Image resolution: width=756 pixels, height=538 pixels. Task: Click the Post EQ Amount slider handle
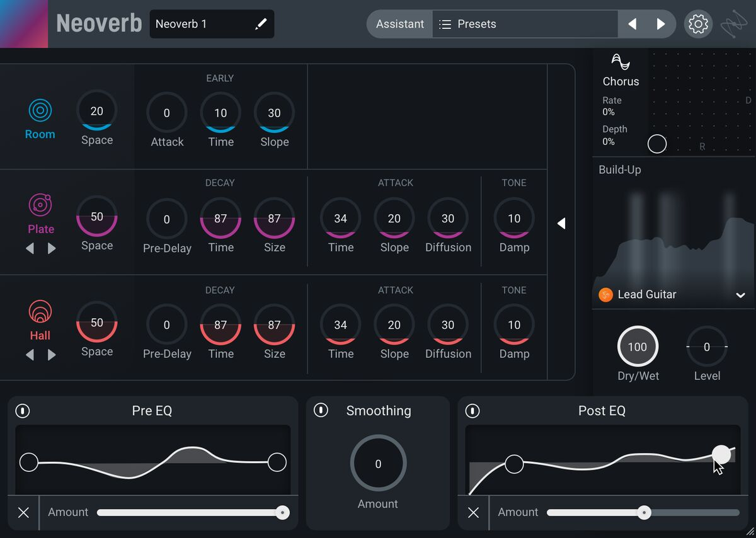(643, 512)
